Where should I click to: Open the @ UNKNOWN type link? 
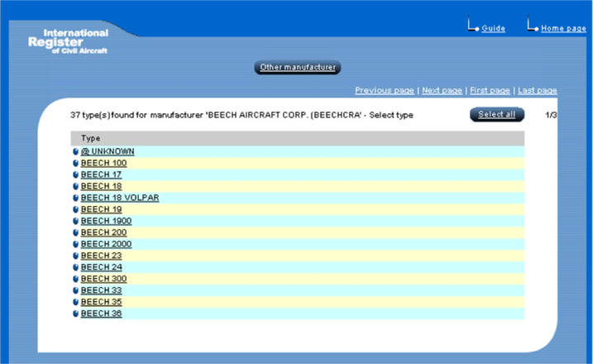pyautogui.click(x=108, y=151)
